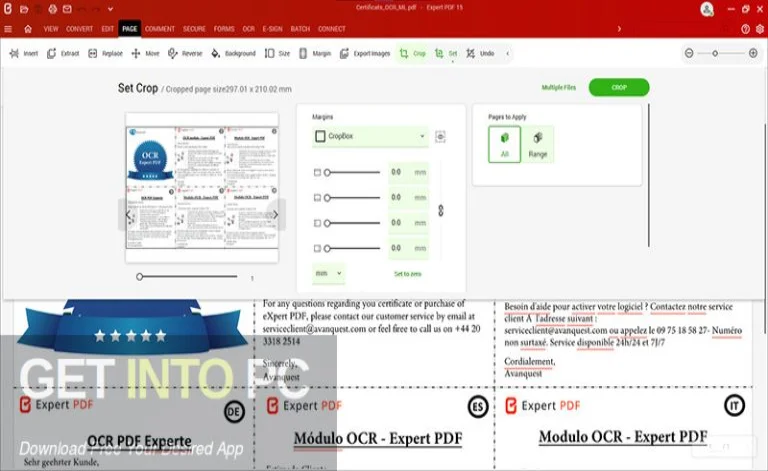768x471 pixels.
Task: Click the Reverse pages tool
Action: click(185, 53)
